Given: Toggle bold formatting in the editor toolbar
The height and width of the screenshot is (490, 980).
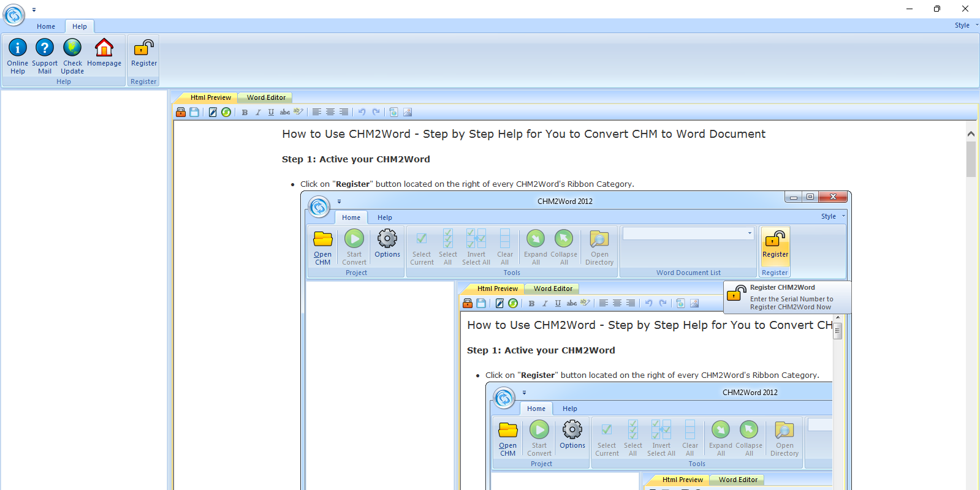Looking at the screenshot, I should (x=245, y=112).
